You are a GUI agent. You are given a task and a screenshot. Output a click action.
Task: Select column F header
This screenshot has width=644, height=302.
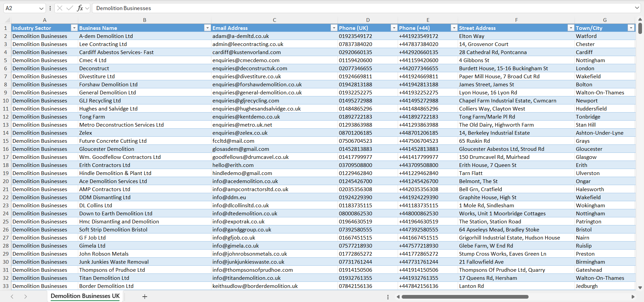(x=516, y=20)
